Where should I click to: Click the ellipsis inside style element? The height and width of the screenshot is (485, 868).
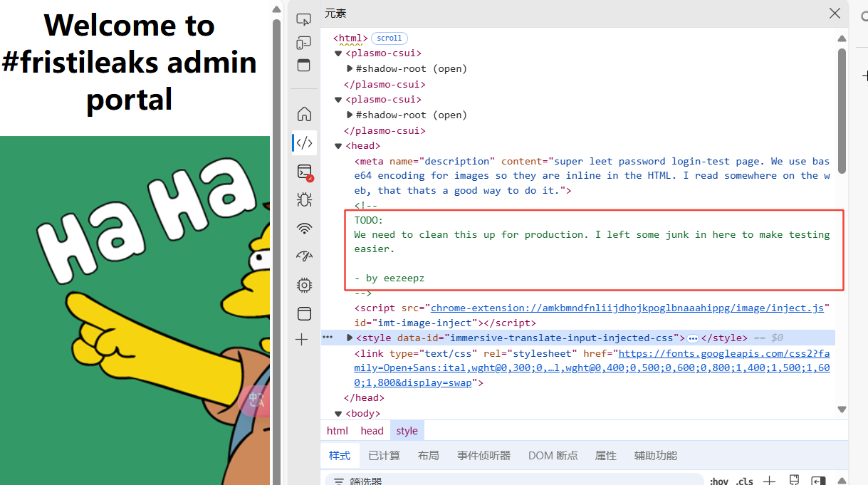coord(693,338)
